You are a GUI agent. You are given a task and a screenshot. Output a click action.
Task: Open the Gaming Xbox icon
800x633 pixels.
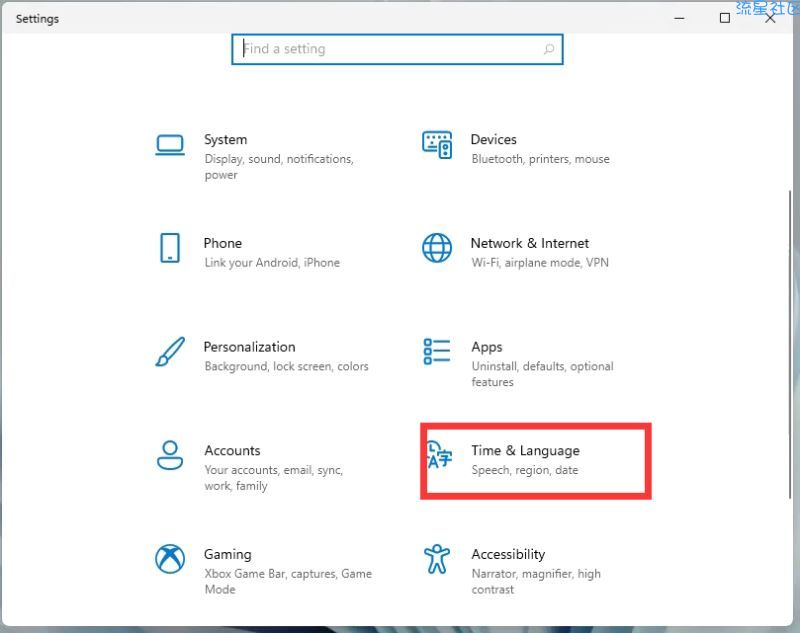point(170,559)
